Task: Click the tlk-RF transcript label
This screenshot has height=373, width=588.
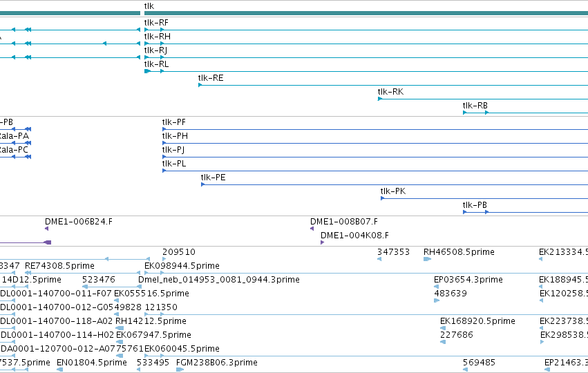Action: pos(156,23)
